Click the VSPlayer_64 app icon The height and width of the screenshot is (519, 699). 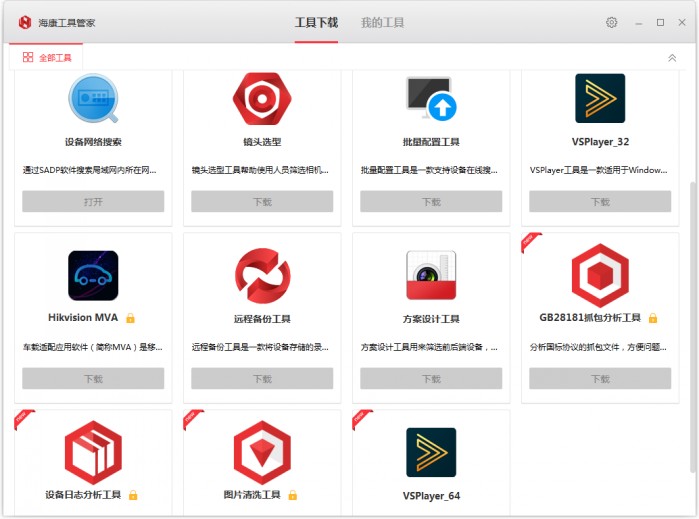tap(431, 452)
